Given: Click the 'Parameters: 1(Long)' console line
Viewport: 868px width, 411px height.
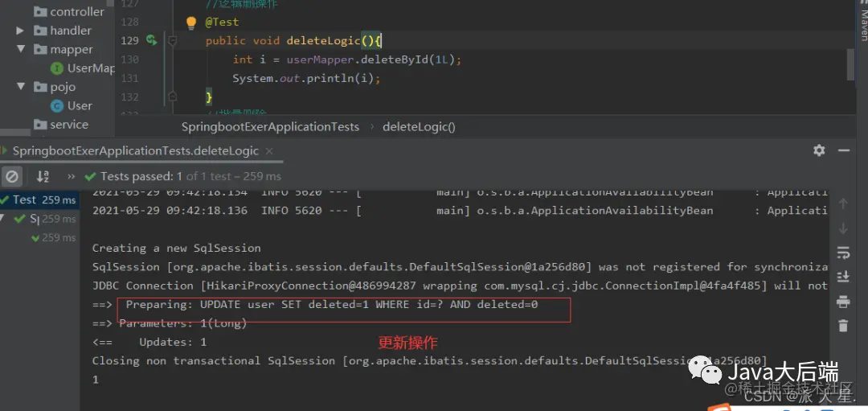Looking at the screenshot, I should tap(170, 323).
